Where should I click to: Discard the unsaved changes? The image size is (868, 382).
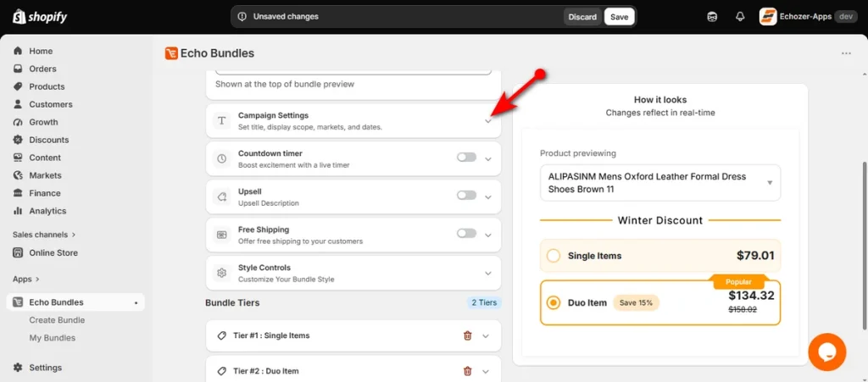(582, 17)
